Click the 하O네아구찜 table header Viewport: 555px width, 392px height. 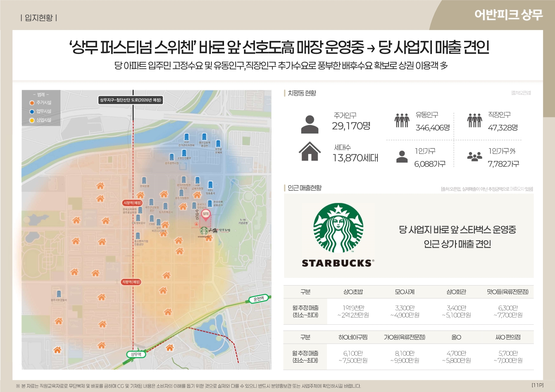353,337
